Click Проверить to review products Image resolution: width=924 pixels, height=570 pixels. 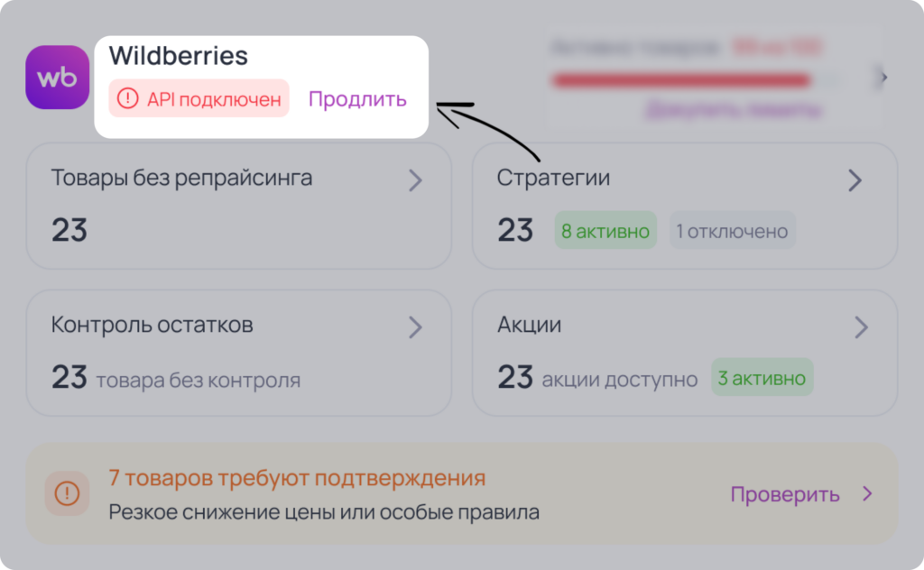point(785,494)
